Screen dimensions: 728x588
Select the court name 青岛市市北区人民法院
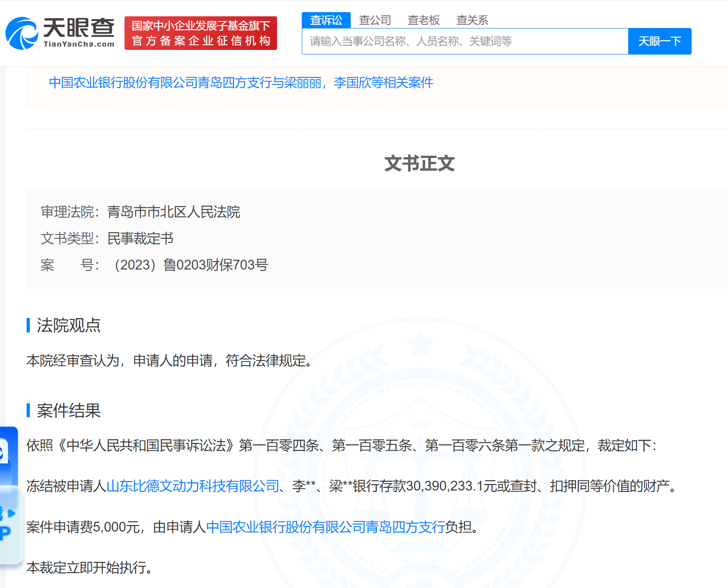(173, 212)
